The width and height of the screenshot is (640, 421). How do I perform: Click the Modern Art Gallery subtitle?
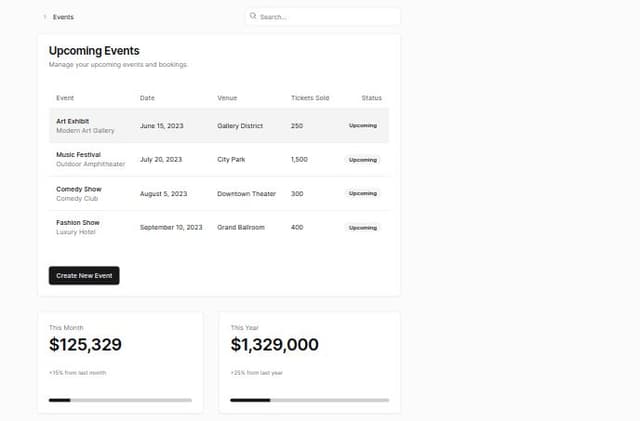click(x=85, y=131)
